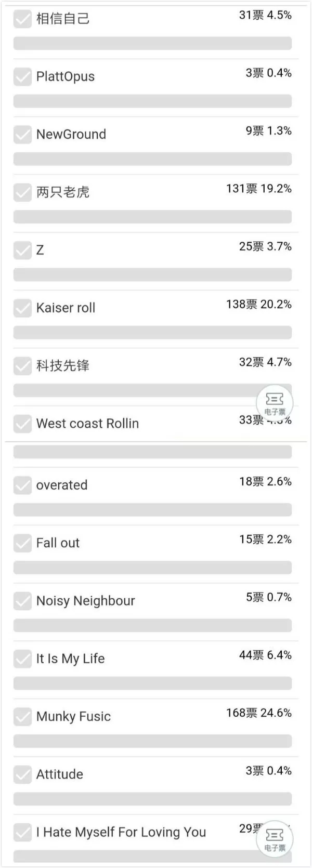Toggle the overated checkbox
312x868 pixels.
point(22,485)
